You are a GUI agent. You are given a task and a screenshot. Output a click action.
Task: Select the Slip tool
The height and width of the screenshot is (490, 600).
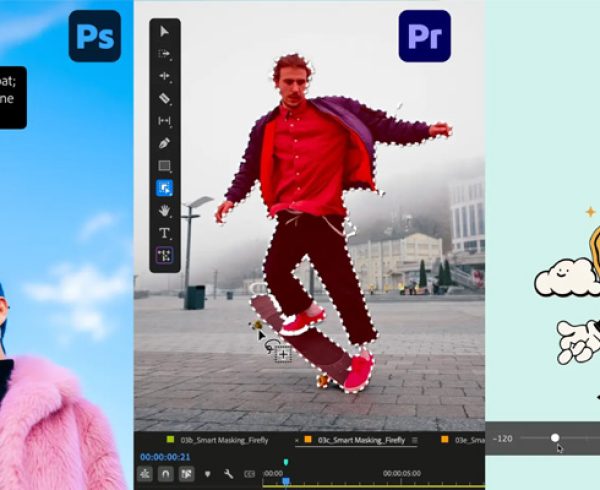click(x=165, y=121)
